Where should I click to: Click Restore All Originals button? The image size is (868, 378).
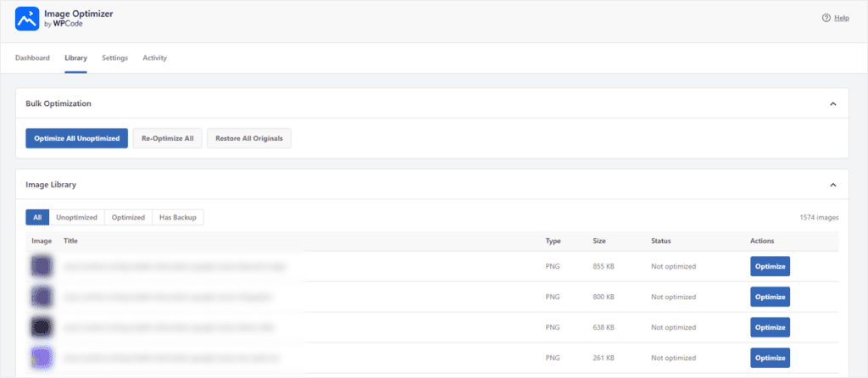click(x=249, y=138)
